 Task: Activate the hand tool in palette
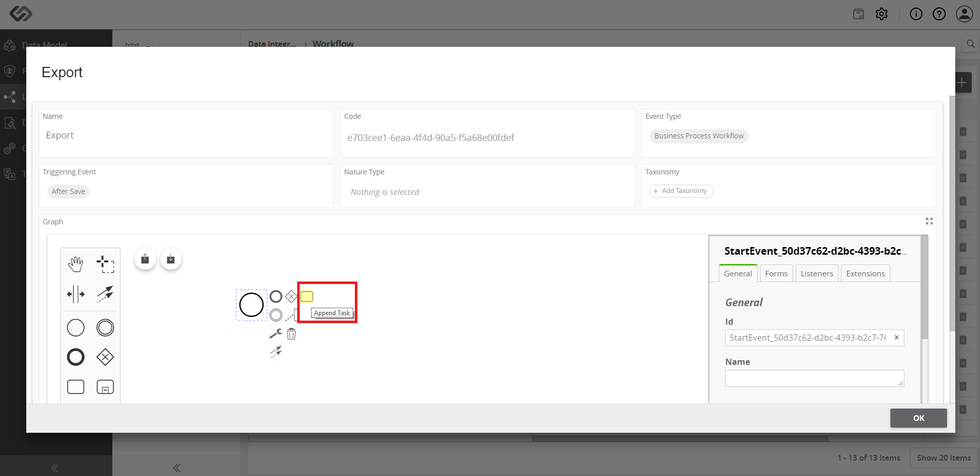click(76, 265)
